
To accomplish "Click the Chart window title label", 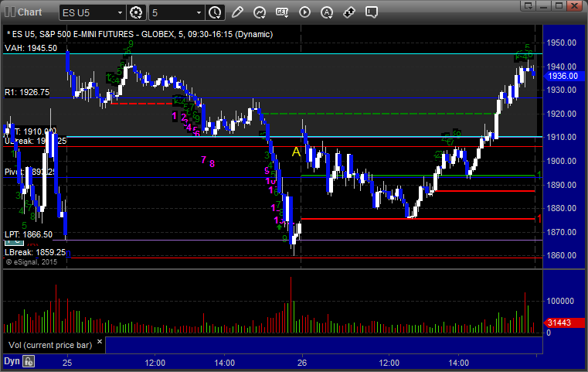I will [29, 12].
